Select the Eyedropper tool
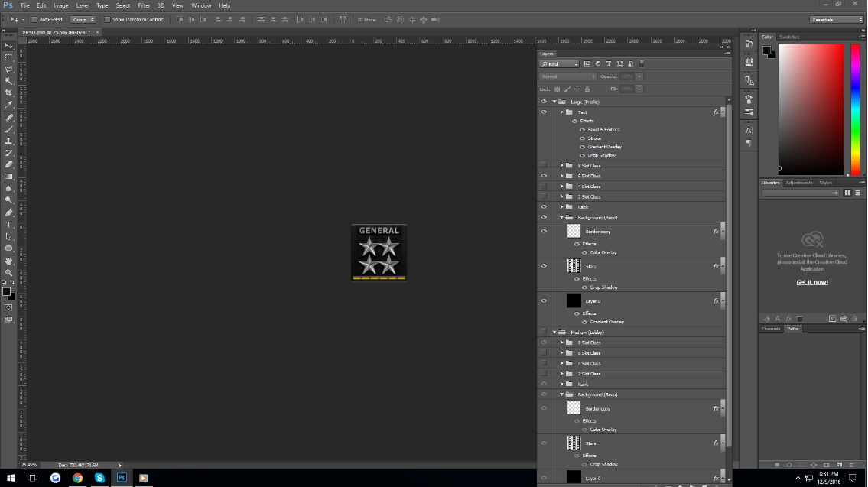The width and height of the screenshot is (868, 487). pos(8,104)
